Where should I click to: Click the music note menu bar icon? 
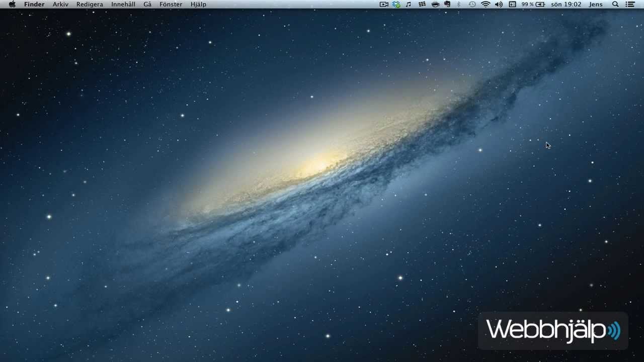click(409, 5)
